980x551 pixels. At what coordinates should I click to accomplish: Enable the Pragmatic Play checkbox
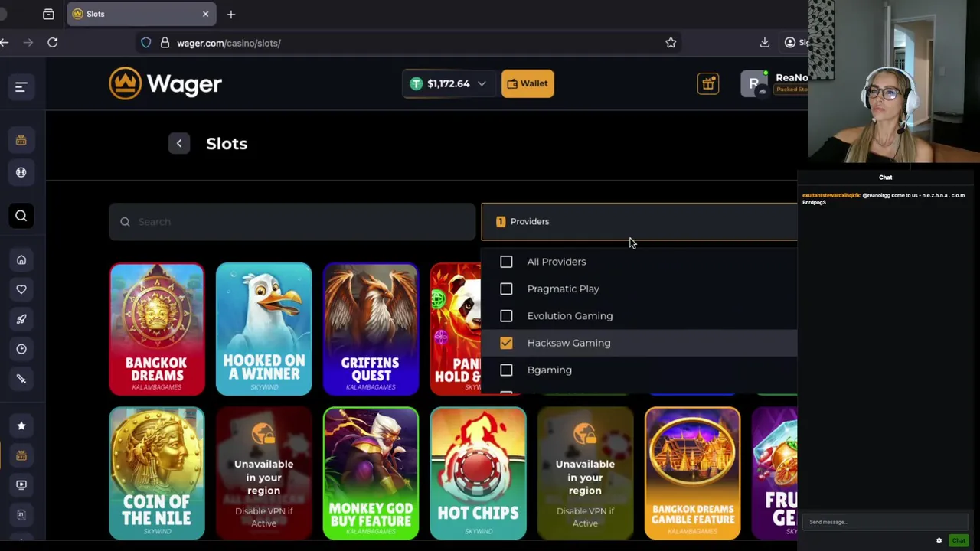(x=506, y=289)
